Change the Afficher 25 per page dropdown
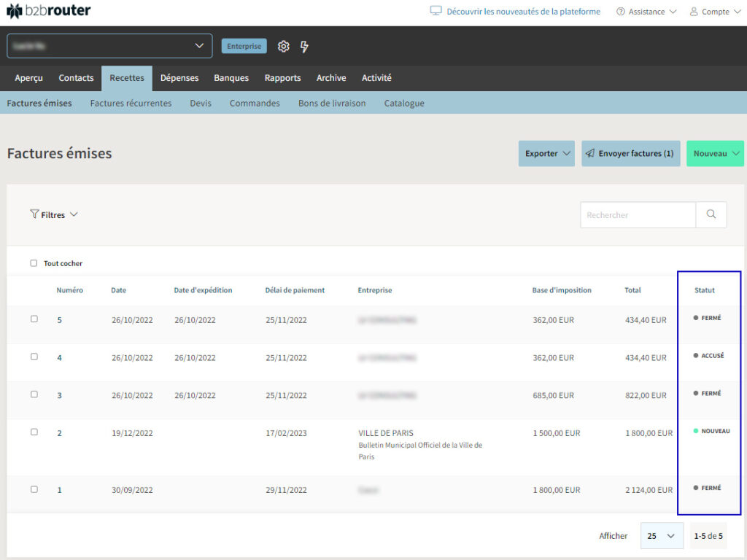747x560 pixels. coord(662,536)
